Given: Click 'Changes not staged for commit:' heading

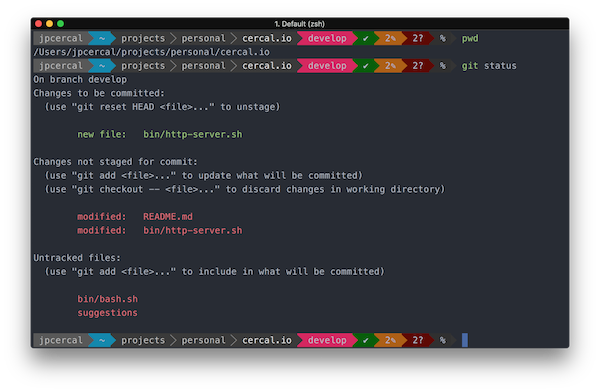Looking at the screenshot, I should (x=115, y=162).
